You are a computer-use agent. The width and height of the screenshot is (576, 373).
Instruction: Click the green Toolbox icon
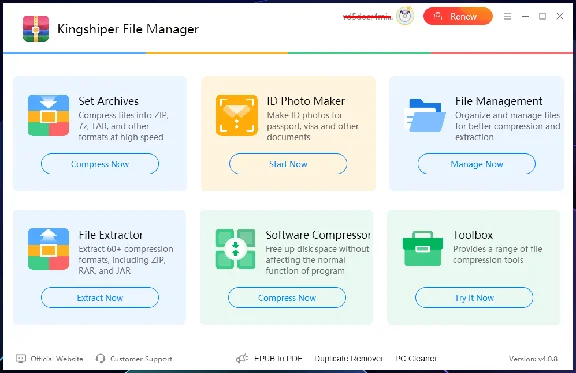pos(422,248)
